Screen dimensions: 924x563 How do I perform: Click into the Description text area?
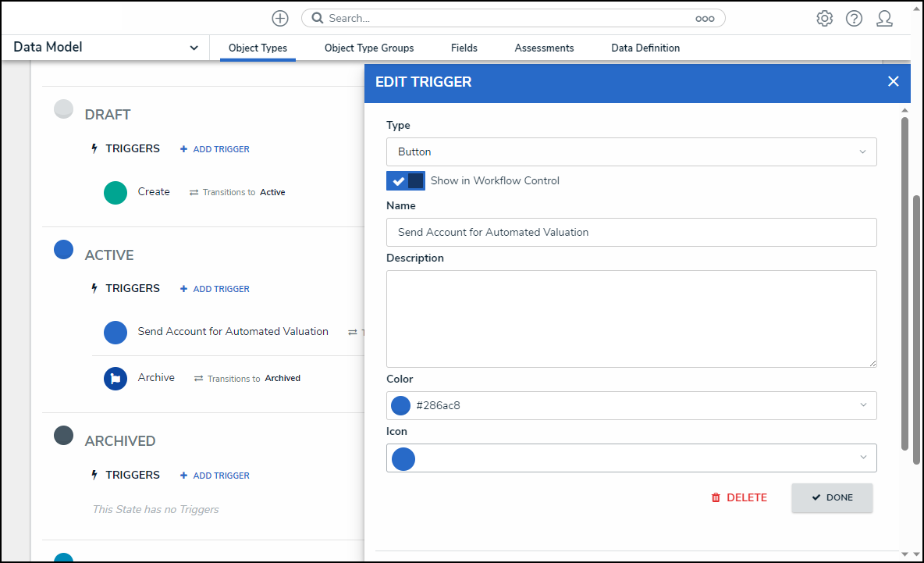point(631,319)
